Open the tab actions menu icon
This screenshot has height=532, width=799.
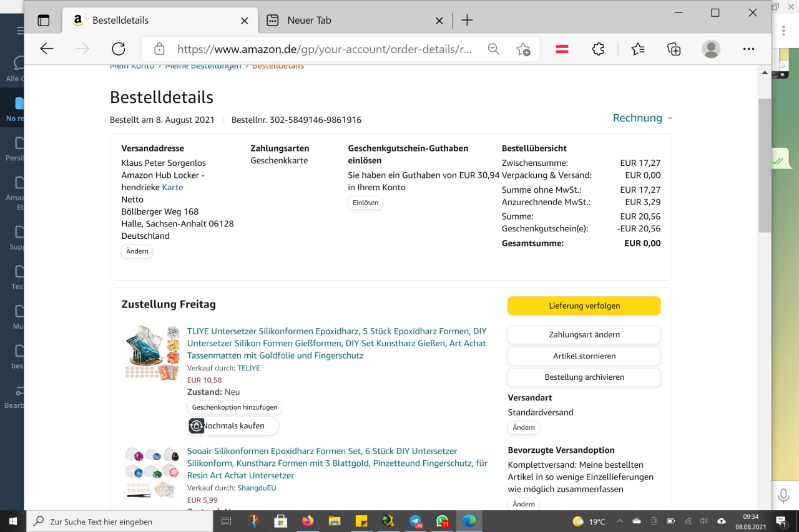tap(43, 20)
